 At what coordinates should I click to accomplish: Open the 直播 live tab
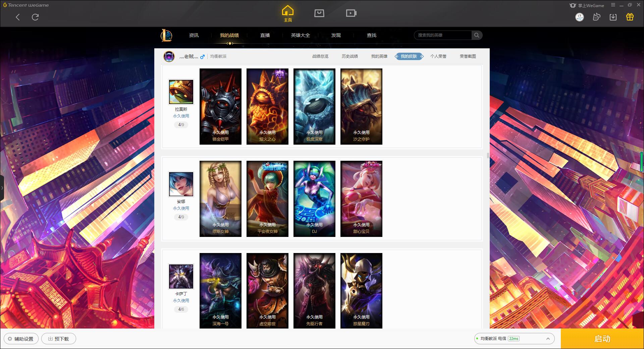click(x=265, y=35)
